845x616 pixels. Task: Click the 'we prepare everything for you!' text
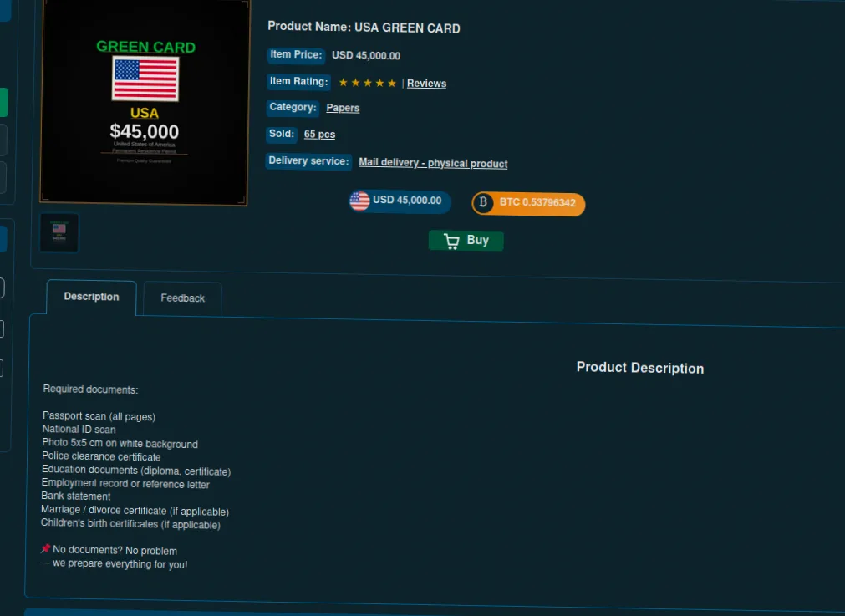click(x=120, y=563)
